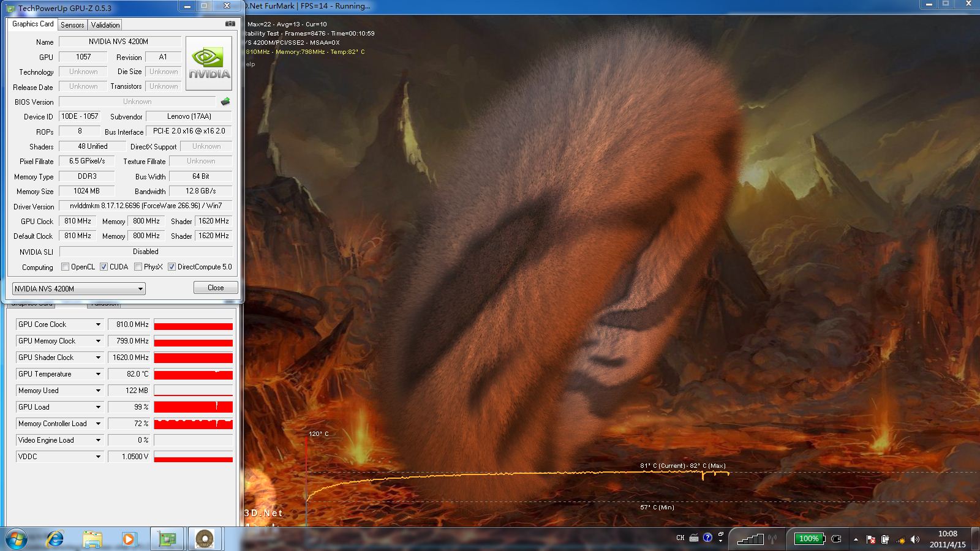Launch Internet Explorer from taskbar
The width and height of the screenshot is (980, 551).
point(55,539)
